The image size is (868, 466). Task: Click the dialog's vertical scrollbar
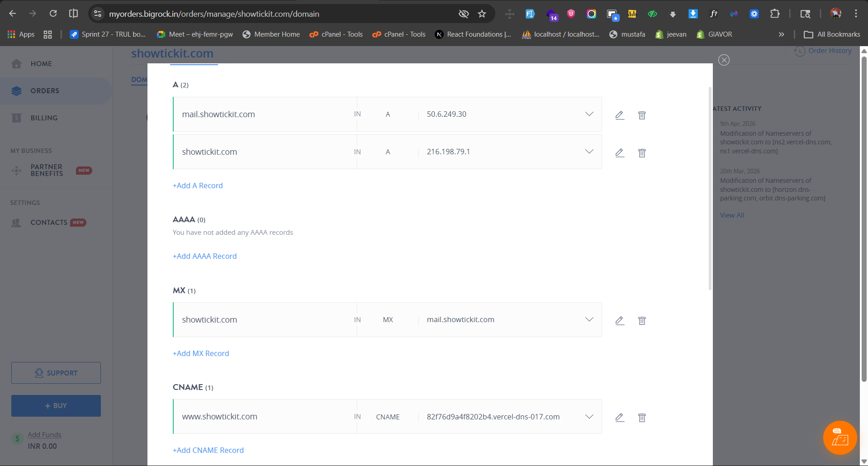(710, 188)
